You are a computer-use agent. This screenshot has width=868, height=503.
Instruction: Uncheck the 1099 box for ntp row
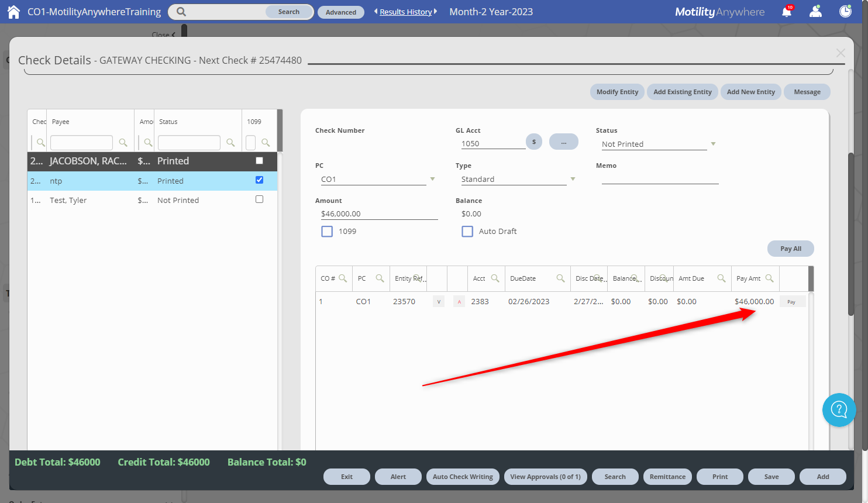259,180
